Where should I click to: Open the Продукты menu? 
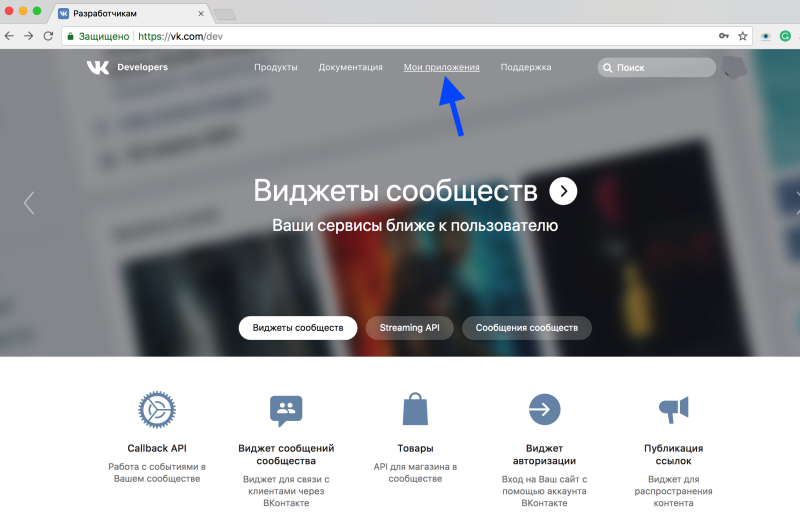click(276, 67)
